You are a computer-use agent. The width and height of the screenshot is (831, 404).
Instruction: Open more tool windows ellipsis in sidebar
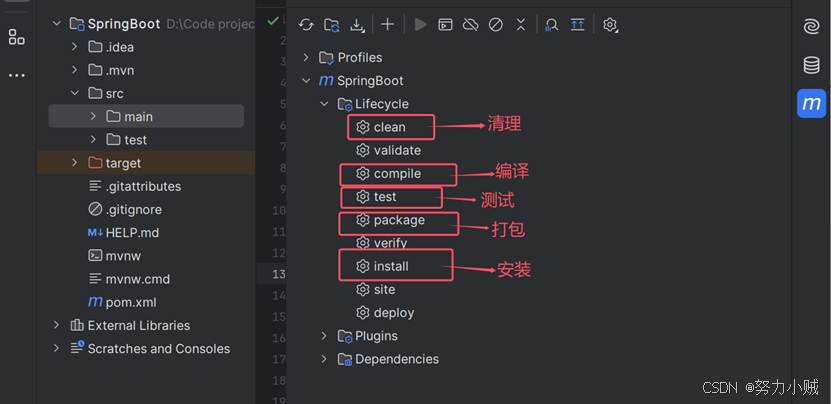(16, 75)
